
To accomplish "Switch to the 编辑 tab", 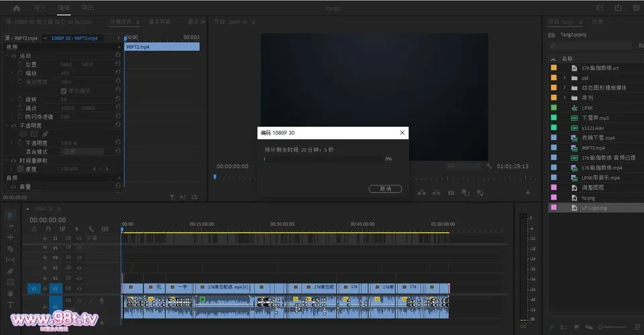I will [63, 8].
